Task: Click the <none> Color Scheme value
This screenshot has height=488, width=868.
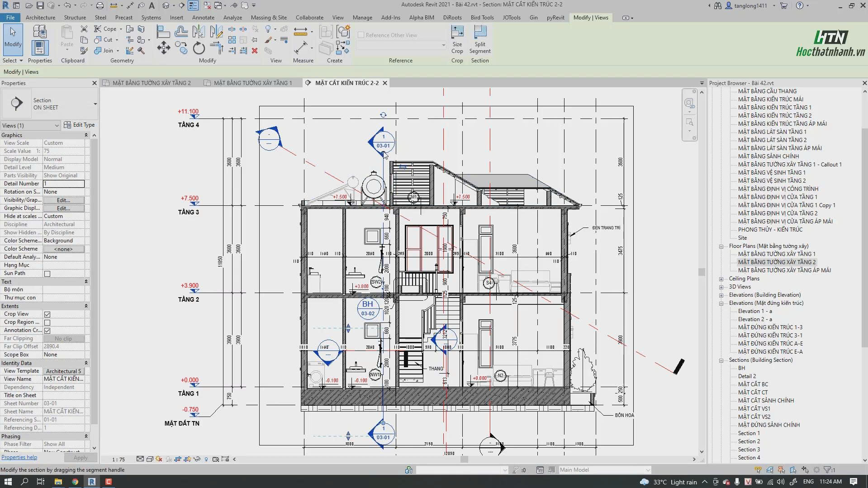Action: pos(63,248)
